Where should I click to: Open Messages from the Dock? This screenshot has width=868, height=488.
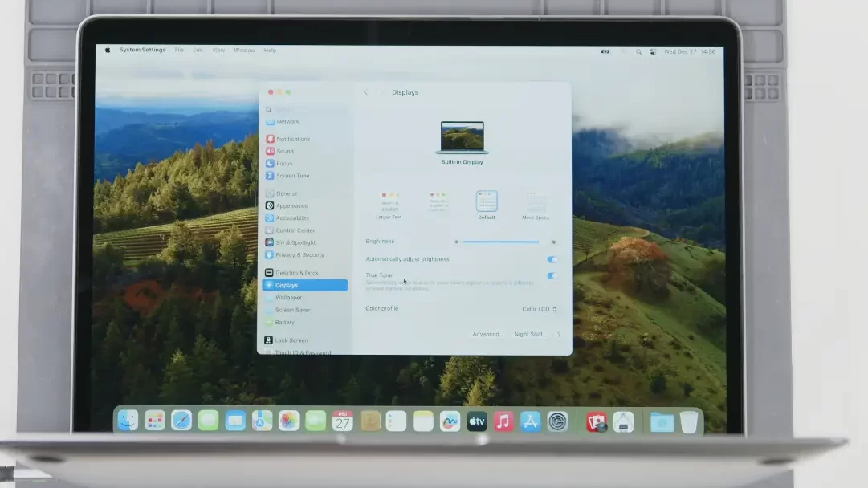click(x=209, y=421)
